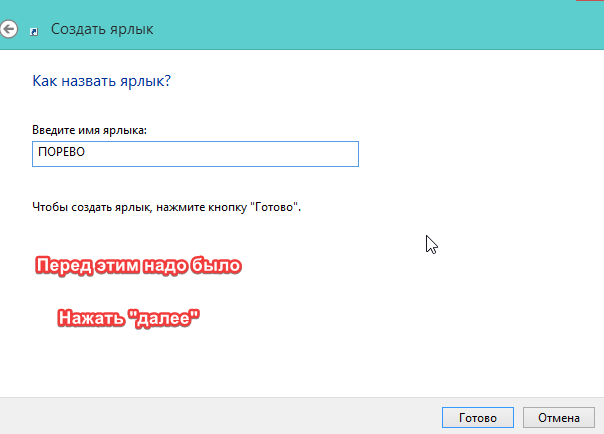The height and width of the screenshot is (434, 604).
Task: Click the "Как назвать ярлык?" heading
Action: (101, 80)
